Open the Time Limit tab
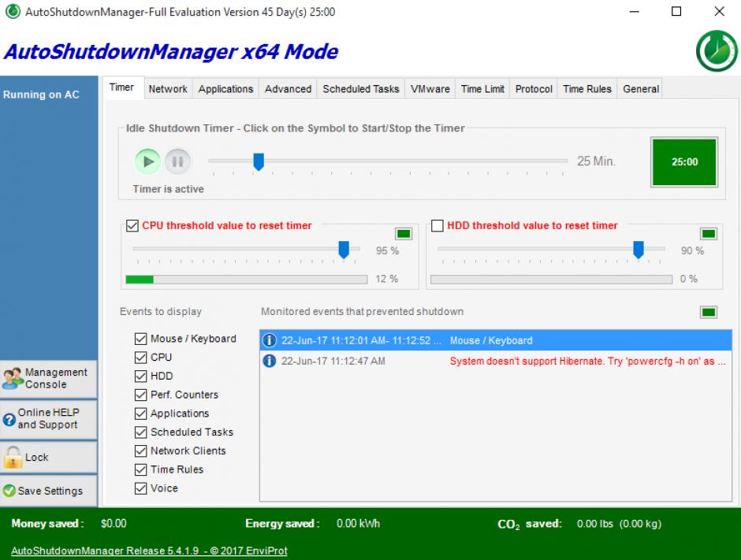 [482, 89]
